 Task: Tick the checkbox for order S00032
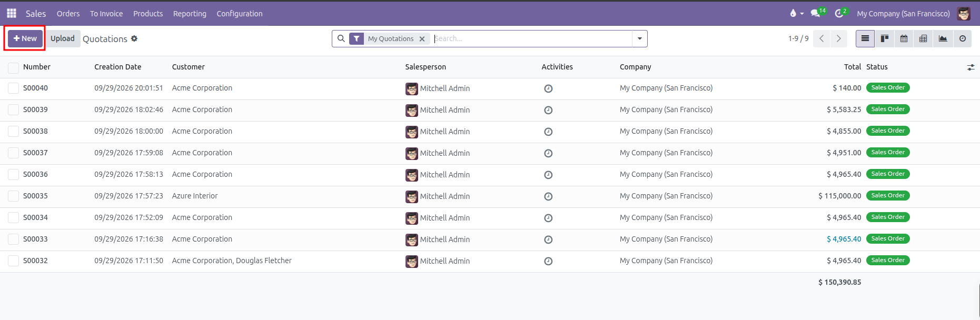13,261
